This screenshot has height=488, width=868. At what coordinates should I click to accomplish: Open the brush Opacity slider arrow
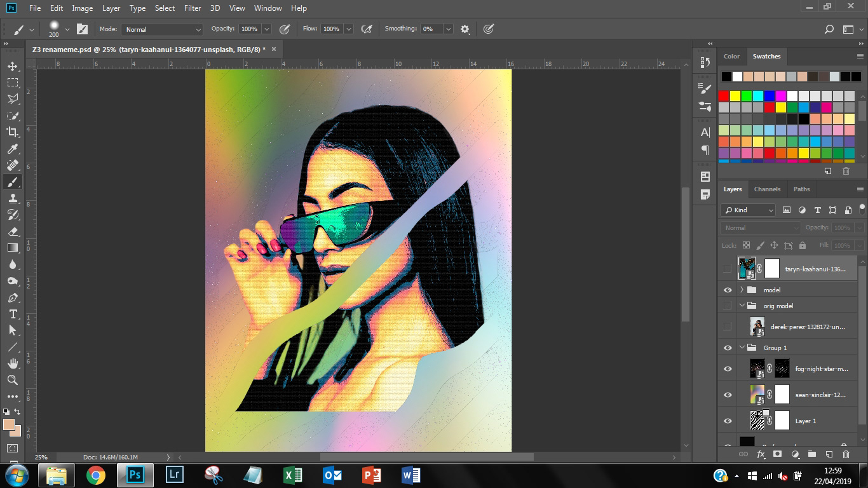[266, 29]
